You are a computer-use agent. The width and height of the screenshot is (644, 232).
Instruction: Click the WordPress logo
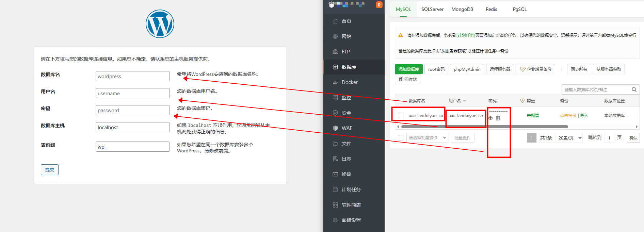tap(160, 24)
